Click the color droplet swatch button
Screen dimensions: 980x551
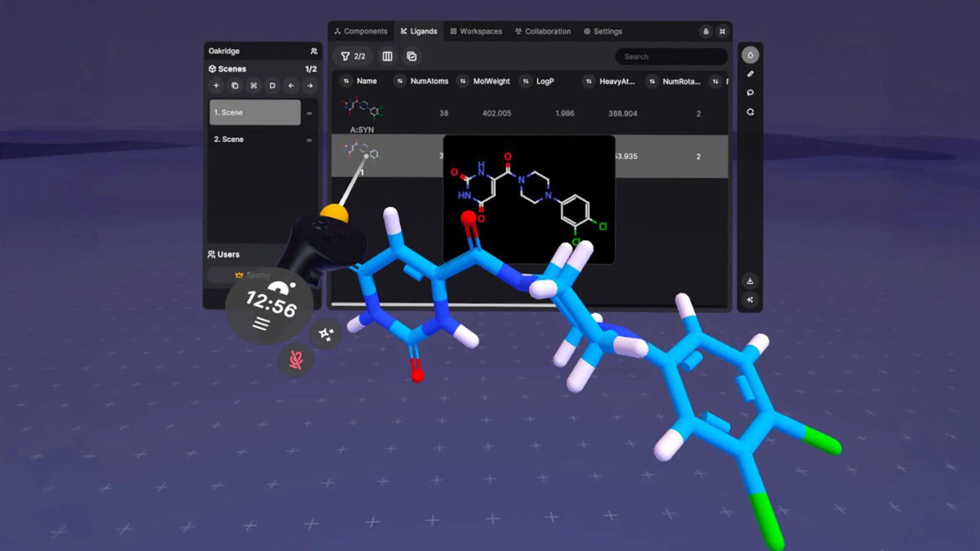click(750, 55)
